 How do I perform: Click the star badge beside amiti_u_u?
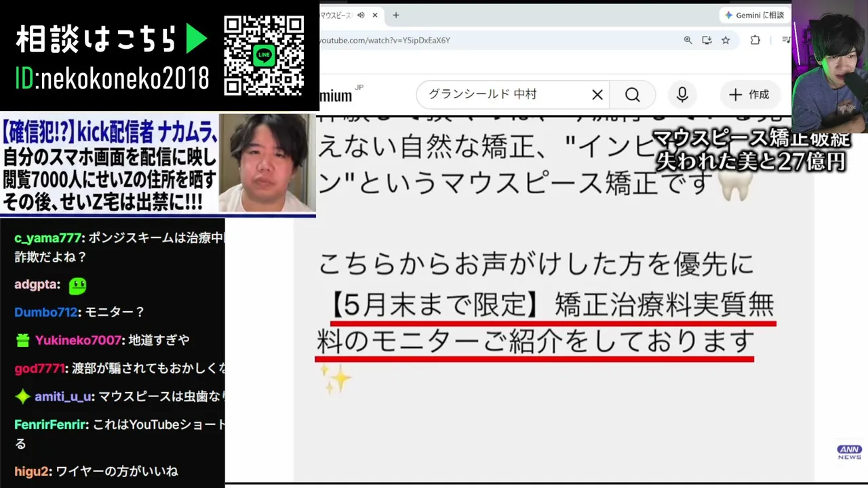(x=22, y=396)
